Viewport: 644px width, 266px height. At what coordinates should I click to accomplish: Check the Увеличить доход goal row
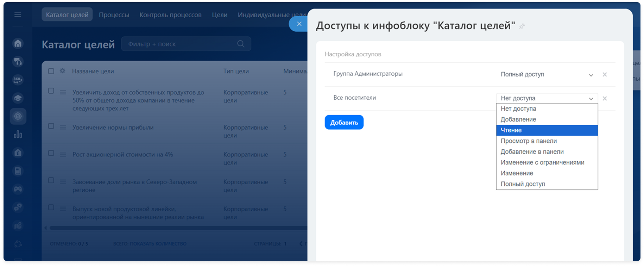51,91
